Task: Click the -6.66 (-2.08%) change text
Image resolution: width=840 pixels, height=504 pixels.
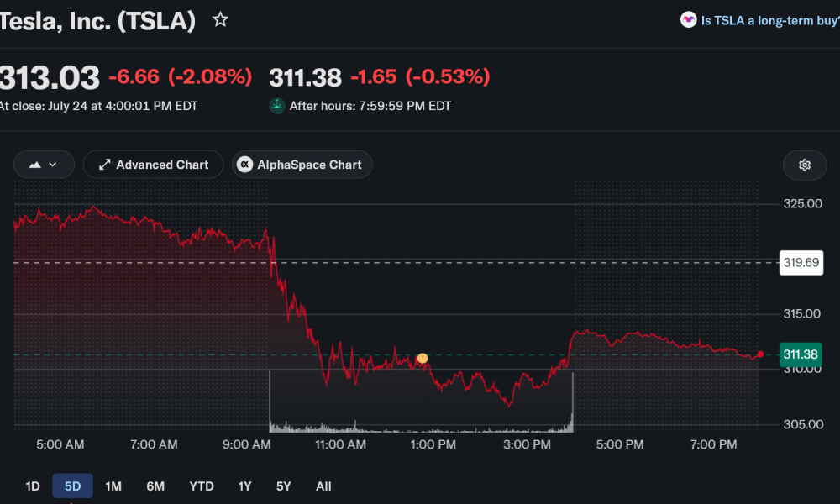Action: pyautogui.click(x=181, y=76)
